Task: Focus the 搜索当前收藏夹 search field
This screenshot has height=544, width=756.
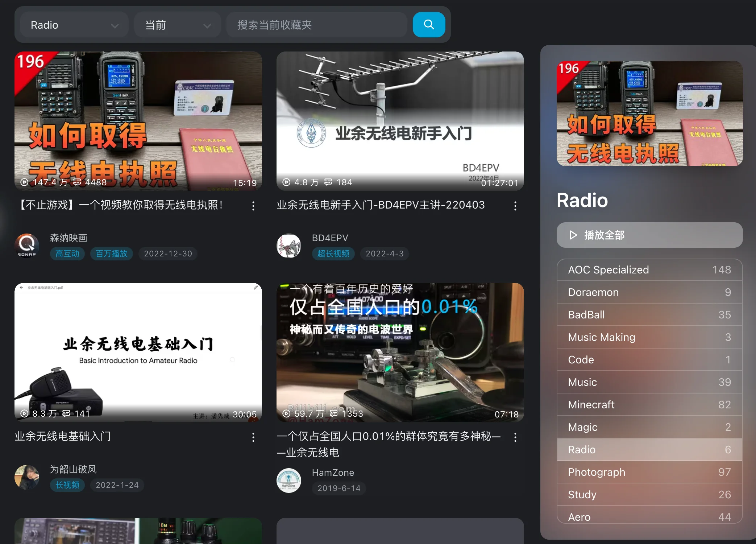Action: click(x=317, y=25)
